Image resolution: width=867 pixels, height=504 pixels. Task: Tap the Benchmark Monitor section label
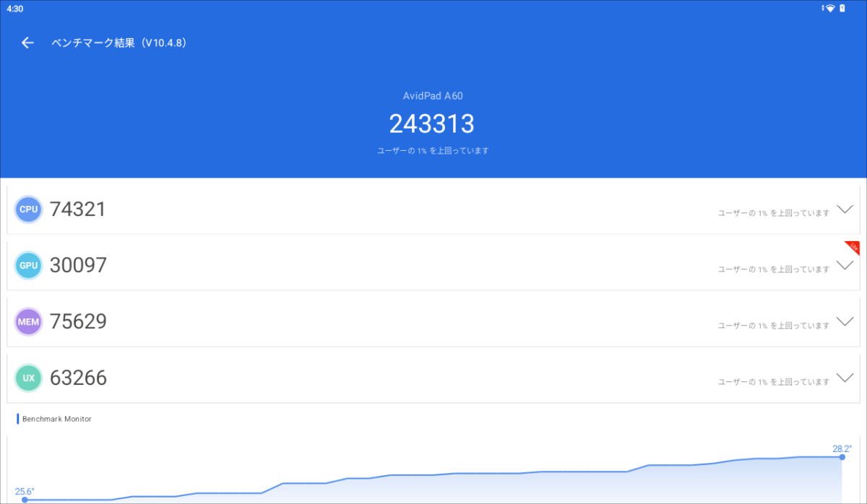pos(57,419)
